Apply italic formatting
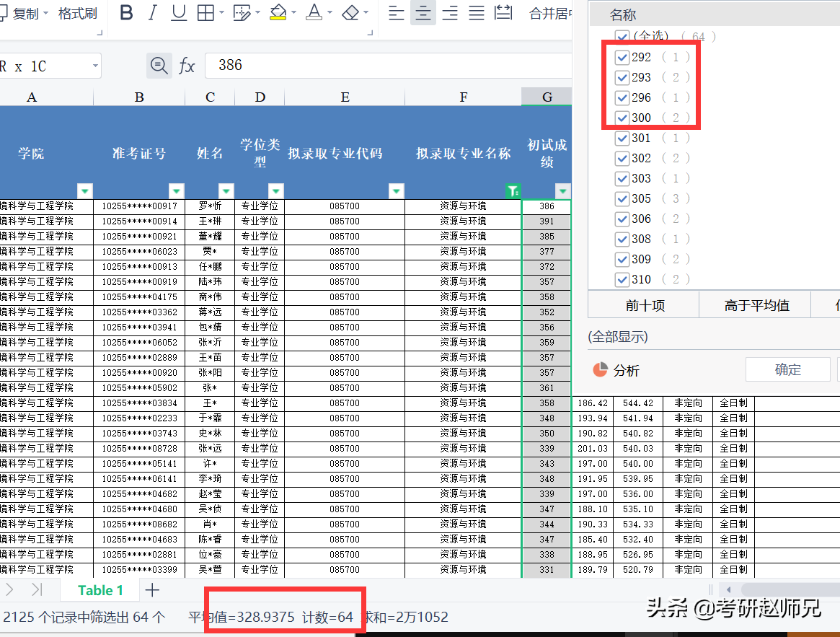840x637 pixels. coord(152,13)
